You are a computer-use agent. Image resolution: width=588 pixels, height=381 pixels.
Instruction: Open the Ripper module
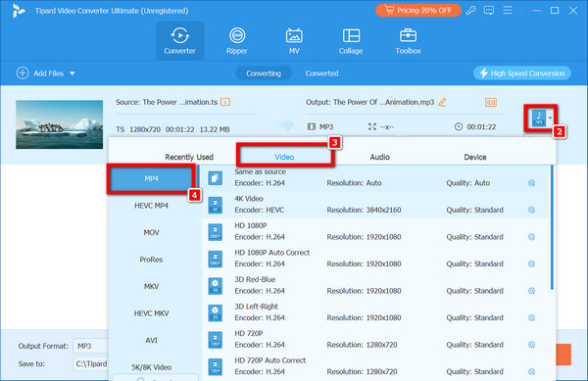[x=237, y=41]
